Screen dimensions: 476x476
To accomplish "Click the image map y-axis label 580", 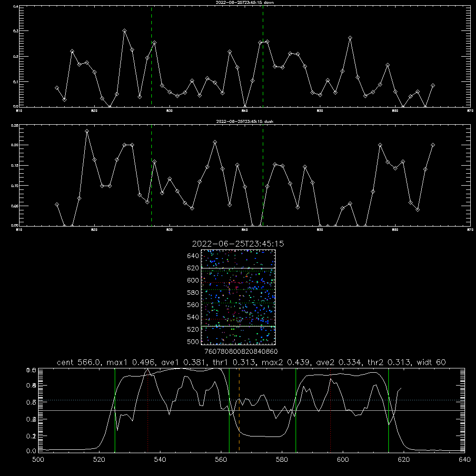I will click(x=193, y=293).
